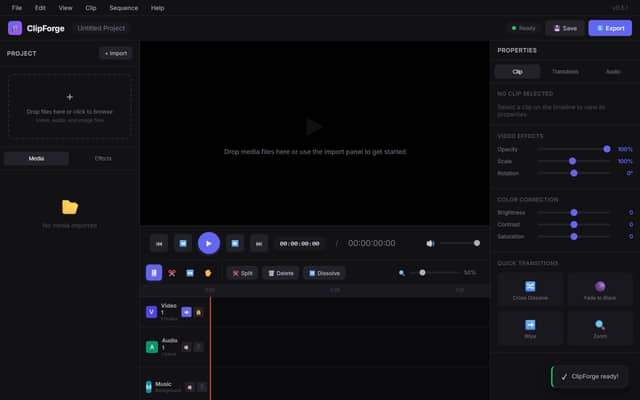Open the Help menu
Image resolution: width=640 pixels, height=400 pixels.
[x=158, y=8]
